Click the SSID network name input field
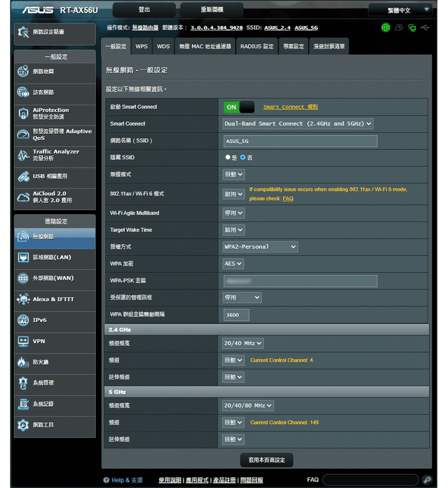This screenshot has height=488, width=448. [301, 141]
